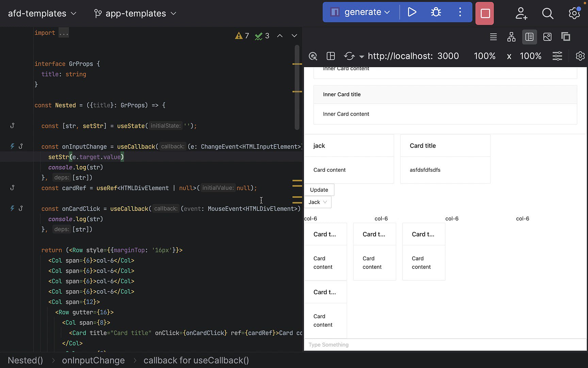The width and height of the screenshot is (588, 368).
Task: Open the preview settings gear icon
Action: click(x=580, y=56)
